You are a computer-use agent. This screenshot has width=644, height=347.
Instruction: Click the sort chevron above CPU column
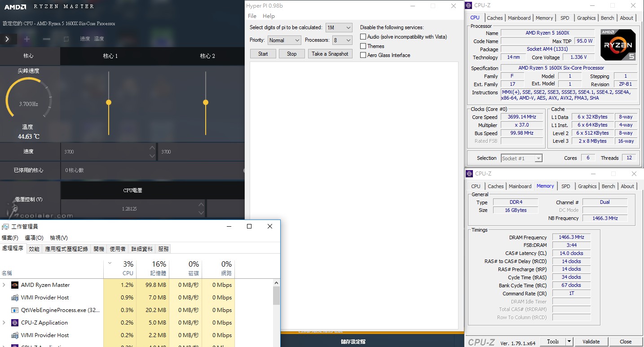[x=110, y=264]
